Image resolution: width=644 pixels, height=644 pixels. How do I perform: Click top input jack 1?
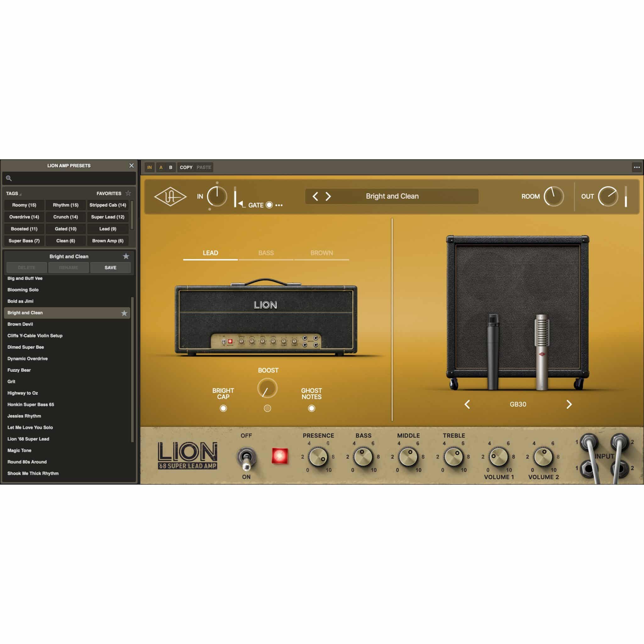(x=589, y=442)
